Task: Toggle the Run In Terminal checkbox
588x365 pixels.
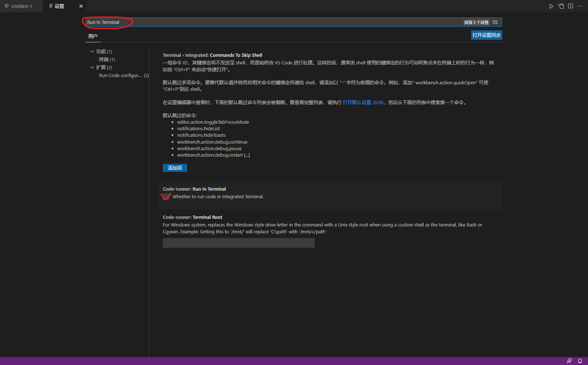Action: click(166, 197)
